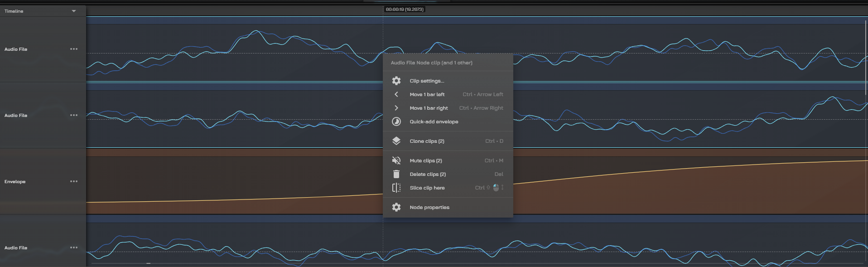Click the Ctrl + Arrow Right shortcut text

click(x=481, y=108)
